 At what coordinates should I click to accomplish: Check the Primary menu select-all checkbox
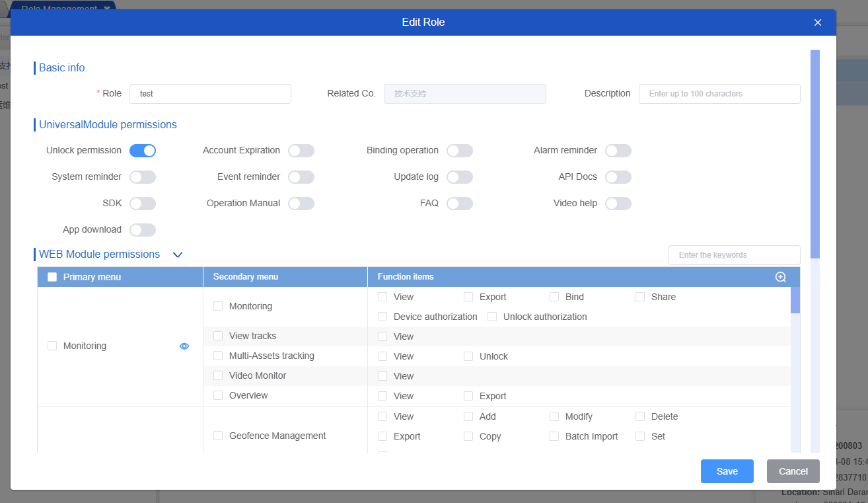point(52,277)
